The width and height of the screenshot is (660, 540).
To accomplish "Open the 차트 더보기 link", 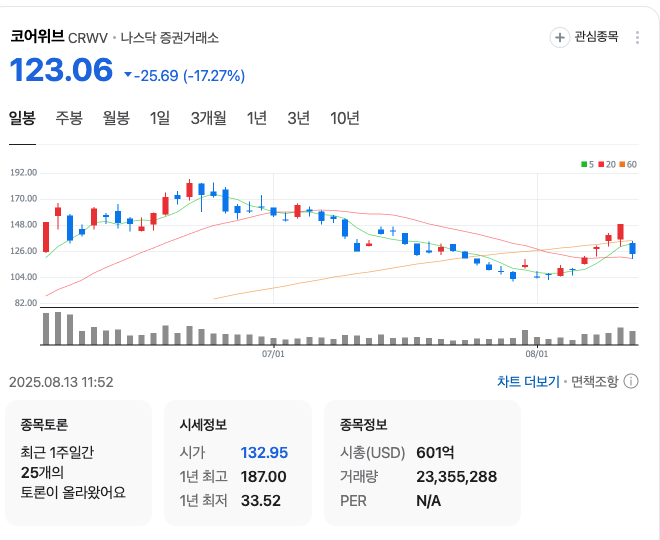I will [x=528, y=382].
